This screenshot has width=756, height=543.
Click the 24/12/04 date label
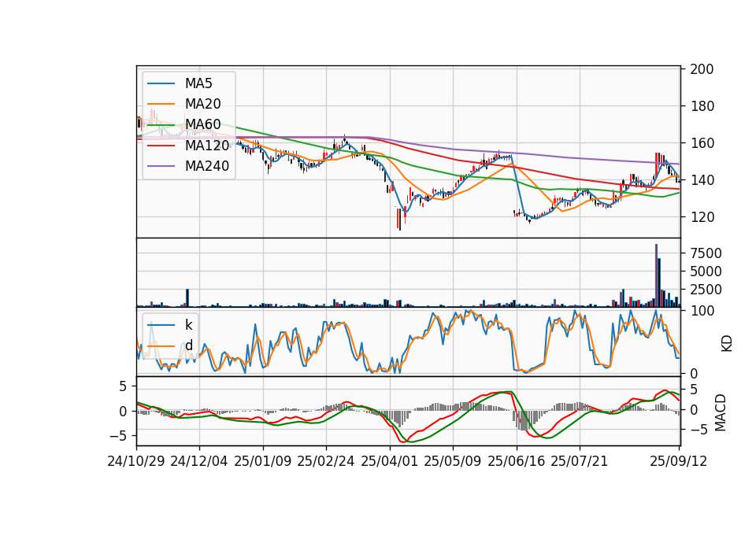[199, 461]
